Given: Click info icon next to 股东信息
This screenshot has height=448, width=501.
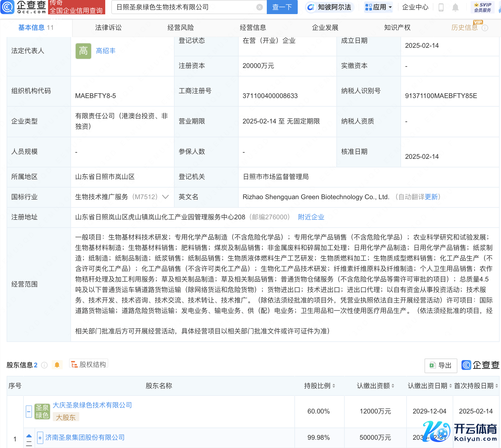Looking at the screenshot, I should click(44, 365).
